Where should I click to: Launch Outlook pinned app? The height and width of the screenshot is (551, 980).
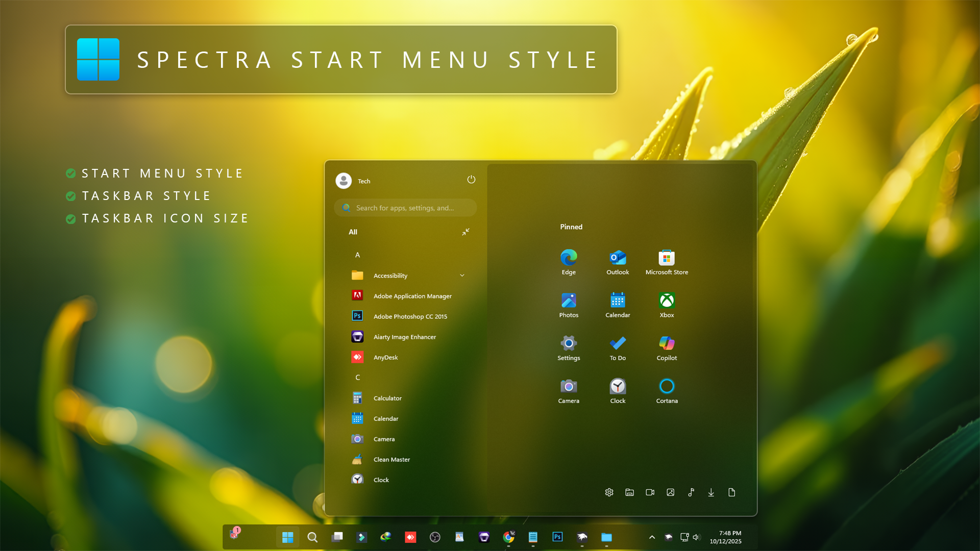[x=618, y=258]
